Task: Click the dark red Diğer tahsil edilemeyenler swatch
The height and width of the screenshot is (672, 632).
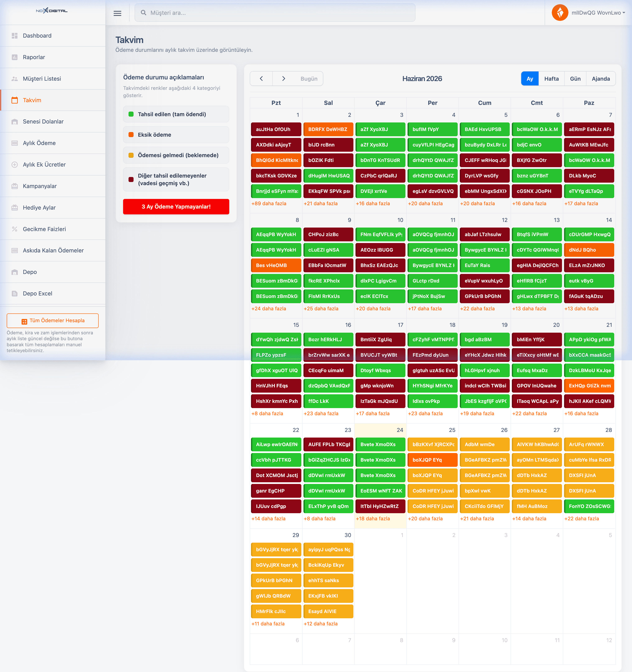Action: [x=131, y=179]
